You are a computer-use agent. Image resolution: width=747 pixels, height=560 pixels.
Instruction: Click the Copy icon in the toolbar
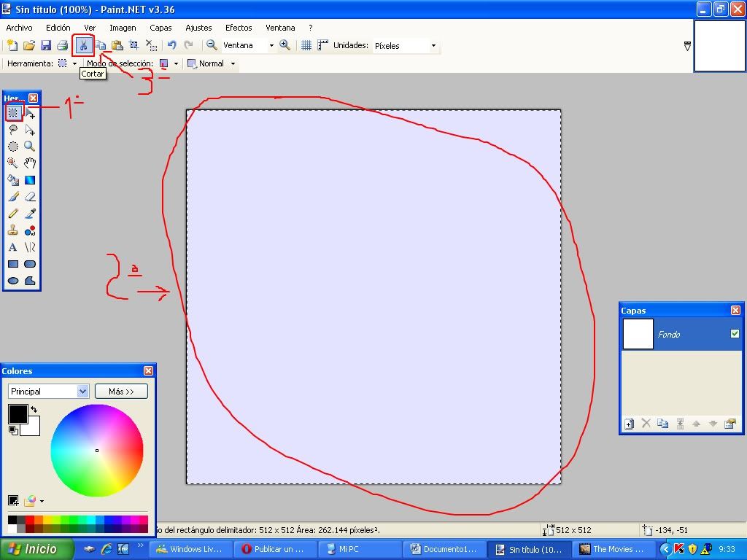[x=101, y=45]
